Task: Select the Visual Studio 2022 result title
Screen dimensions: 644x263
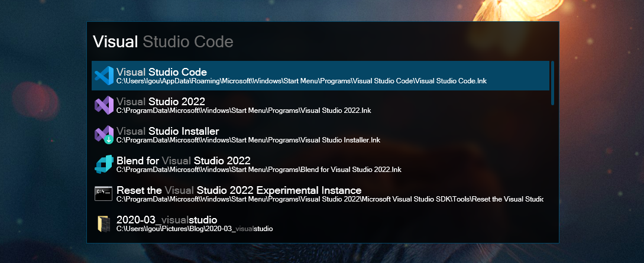Action: (161, 101)
